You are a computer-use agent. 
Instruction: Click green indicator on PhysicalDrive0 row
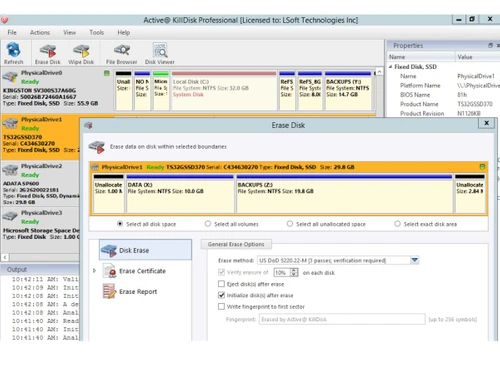point(107,73)
